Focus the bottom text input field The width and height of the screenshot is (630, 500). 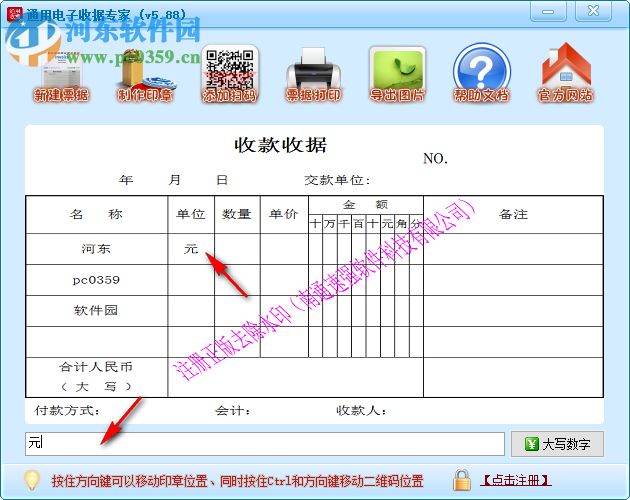[265, 444]
